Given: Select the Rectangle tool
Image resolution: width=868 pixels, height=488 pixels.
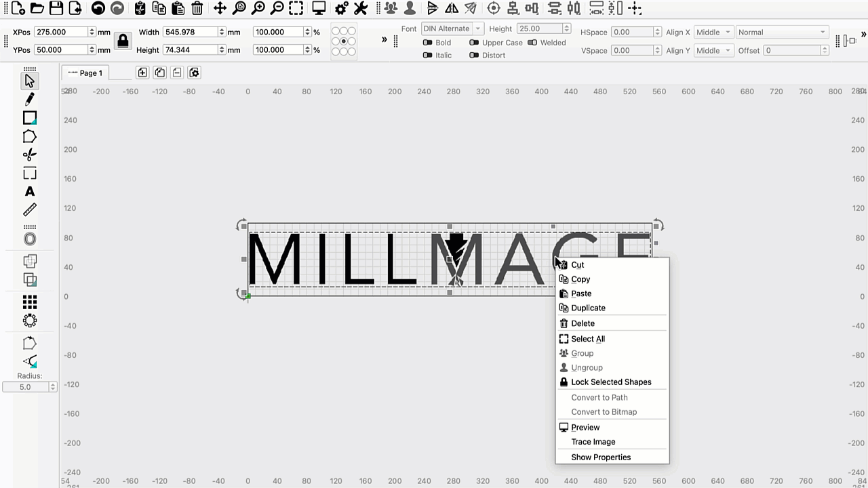Looking at the screenshot, I should (30, 118).
